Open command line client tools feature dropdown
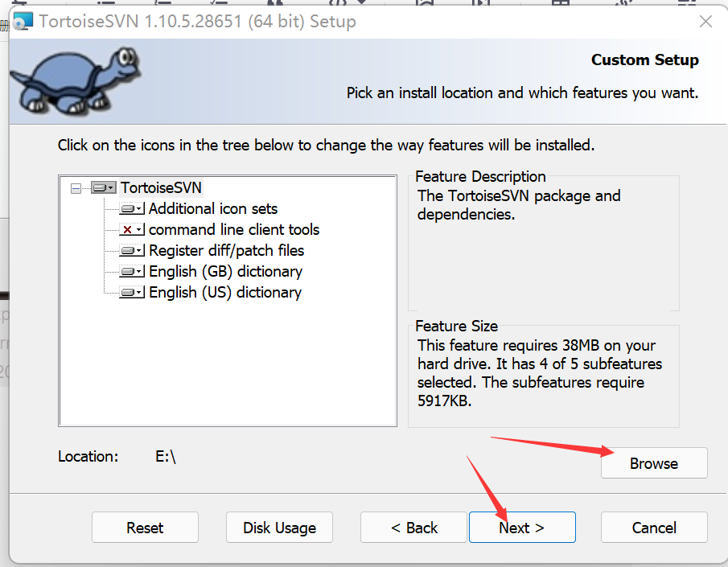728x567 pixels. 132,230
